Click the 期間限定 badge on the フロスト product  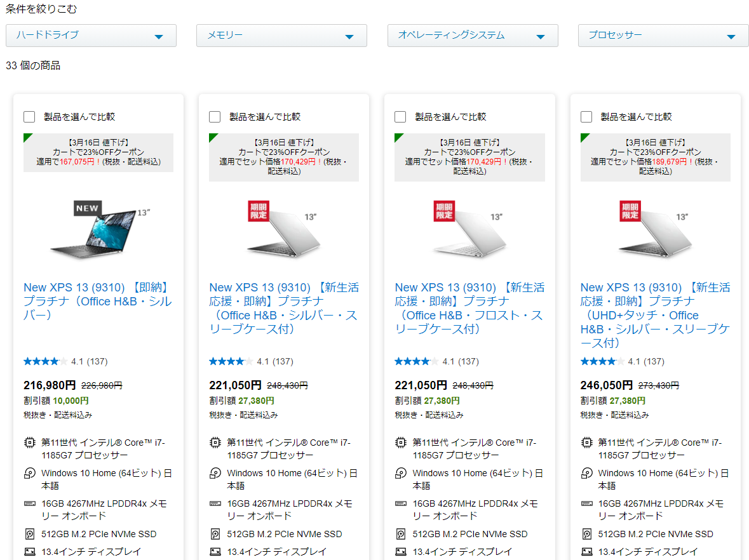tap(444, 211)
